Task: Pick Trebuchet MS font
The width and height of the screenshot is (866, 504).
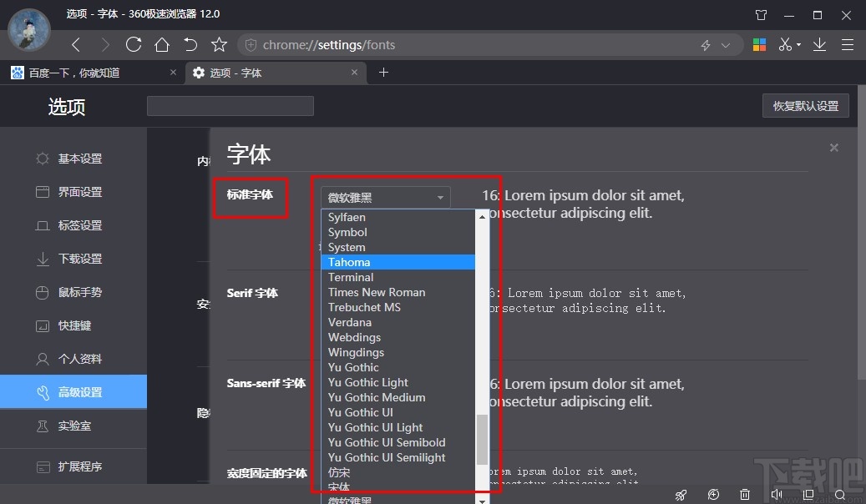Action: pos(398,307)
